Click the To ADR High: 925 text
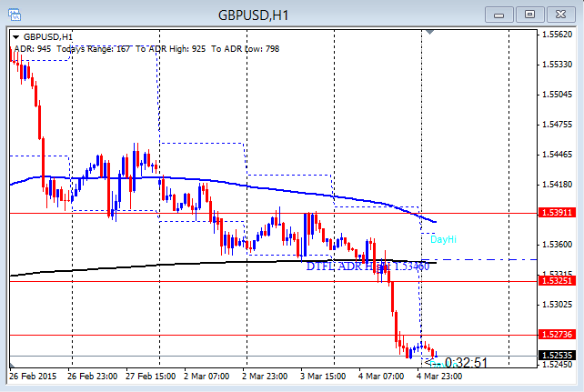Image resolution: width=584 pixels, height=392 pixels. pos(171,49)
